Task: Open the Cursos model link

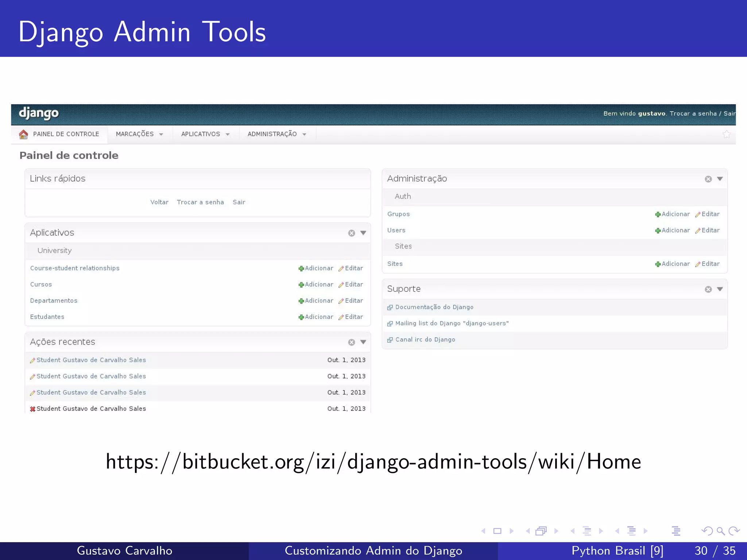Action: 41,284
